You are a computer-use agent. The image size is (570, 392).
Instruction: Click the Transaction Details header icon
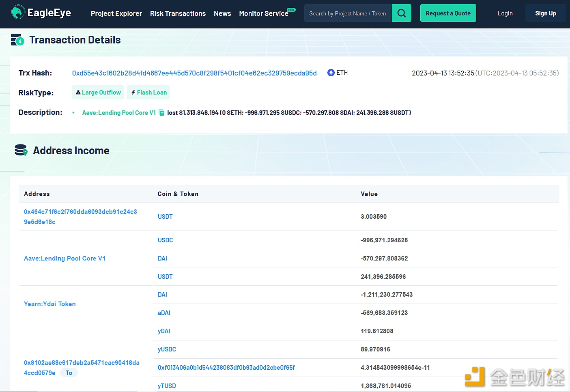pyautogui.click(x=17, y=40)
